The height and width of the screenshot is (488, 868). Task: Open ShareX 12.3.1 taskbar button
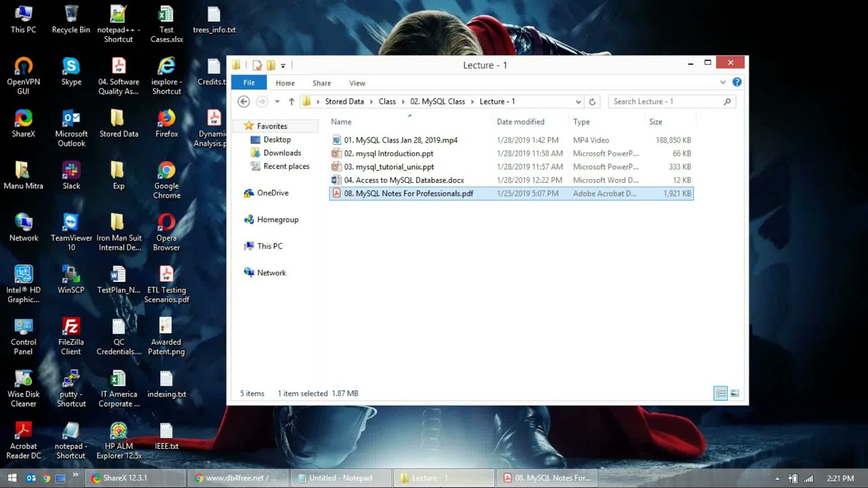[x=135, y=478]
